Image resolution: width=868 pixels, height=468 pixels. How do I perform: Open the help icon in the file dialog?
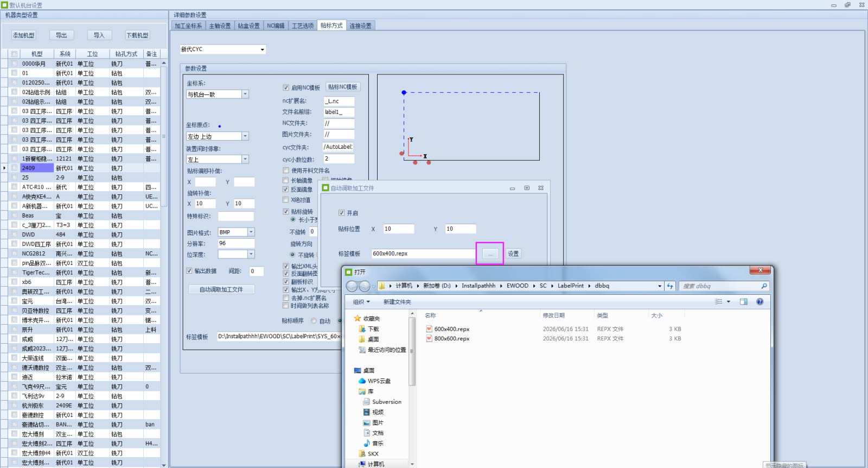point(759,302)
